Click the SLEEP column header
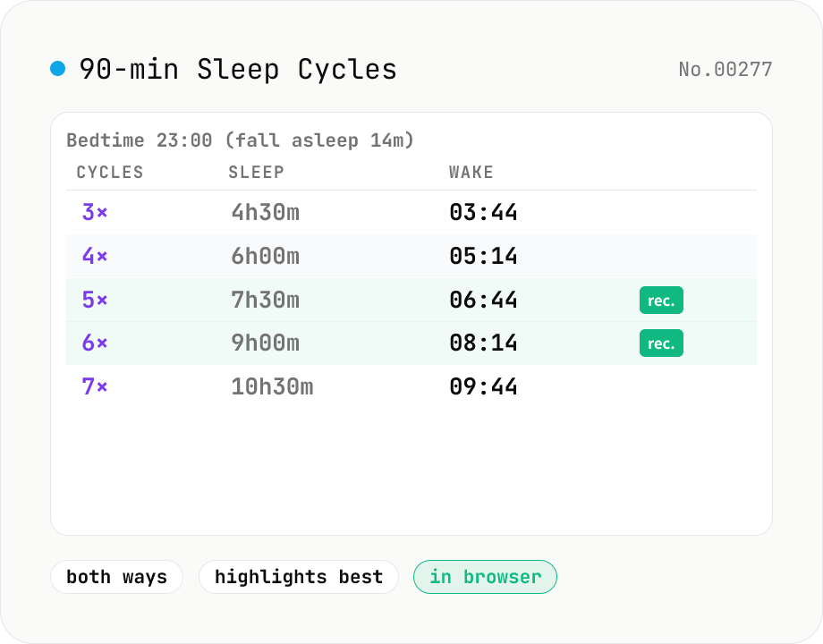The width and height of the screenshot is (823, 644). pos(256,172)
